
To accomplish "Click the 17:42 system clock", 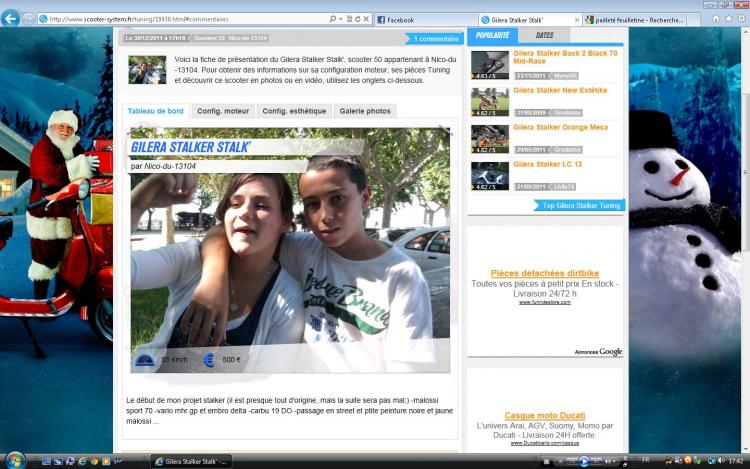I will point(735,461).
